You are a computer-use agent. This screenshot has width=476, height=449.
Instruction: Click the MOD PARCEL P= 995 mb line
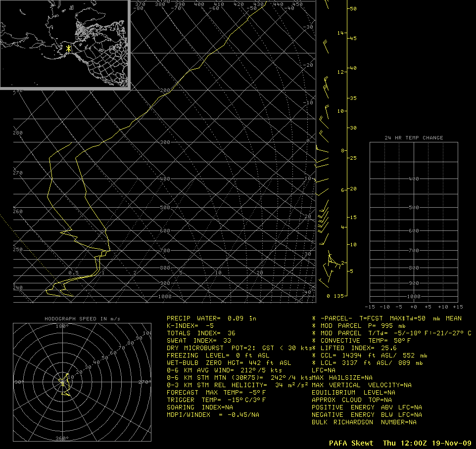(359, 326)
